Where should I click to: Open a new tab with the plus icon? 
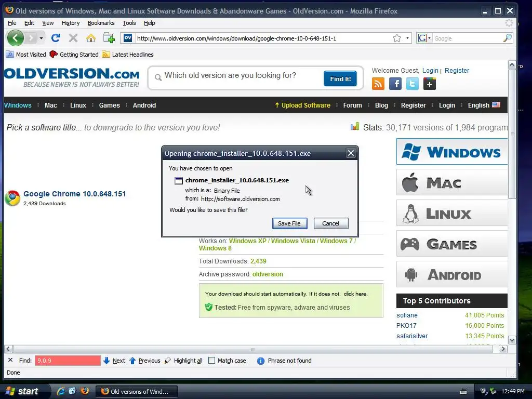[x=109, y=37]
